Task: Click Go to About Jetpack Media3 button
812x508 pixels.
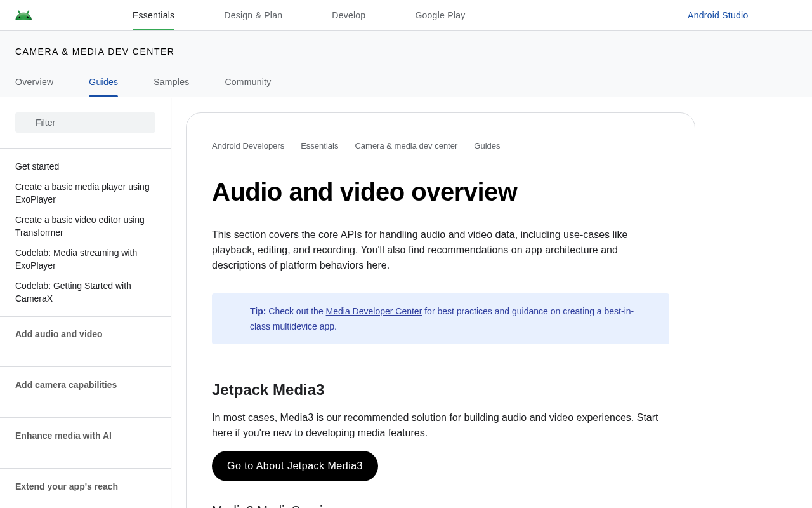Action: (295, 466)
